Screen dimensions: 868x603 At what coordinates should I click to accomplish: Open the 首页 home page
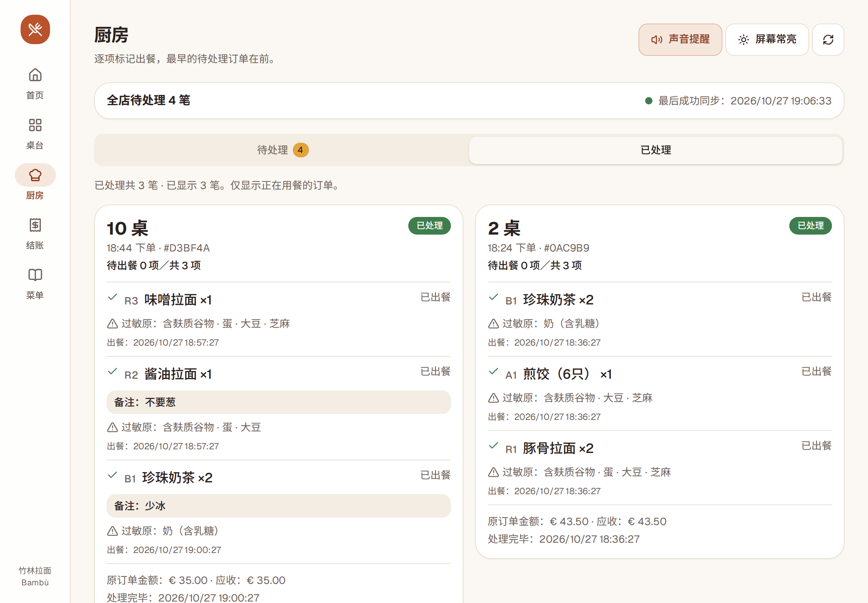pos(35,84)
